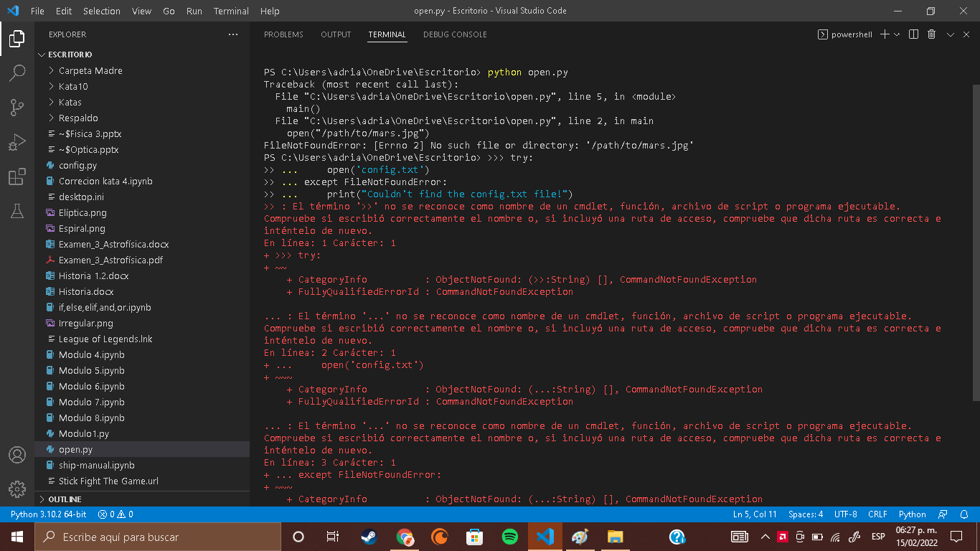Create a new terminal with plus icon
This screenshot has height=551, width=980.
885,34
